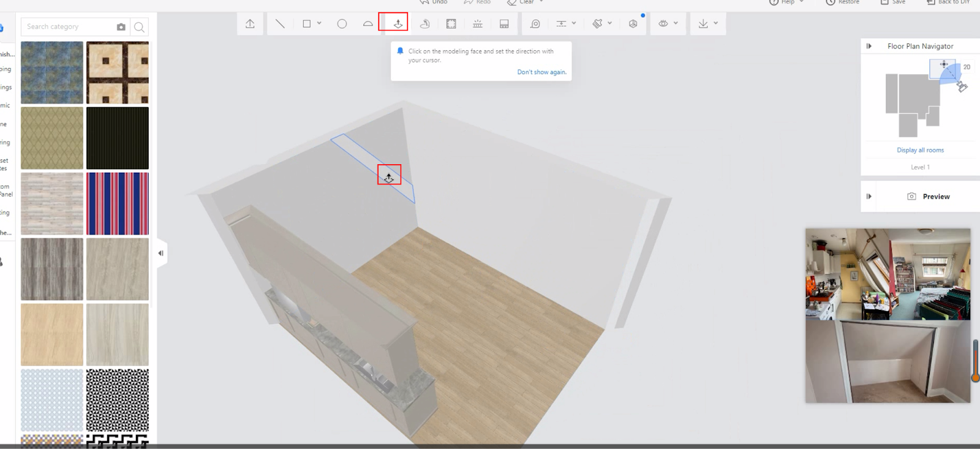Screen dimensions: 980x449
Task: Select the circle shape tool
Action: 342,24
